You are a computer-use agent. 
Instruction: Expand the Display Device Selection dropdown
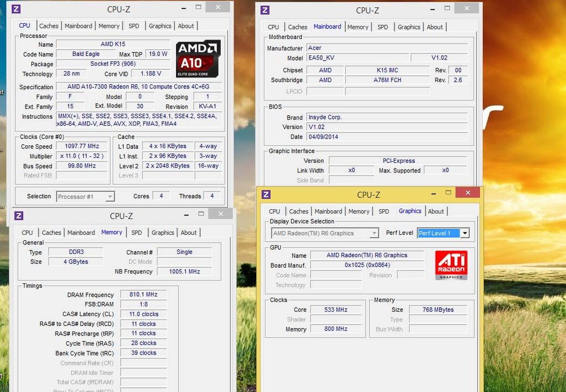[x=374, y=233]
